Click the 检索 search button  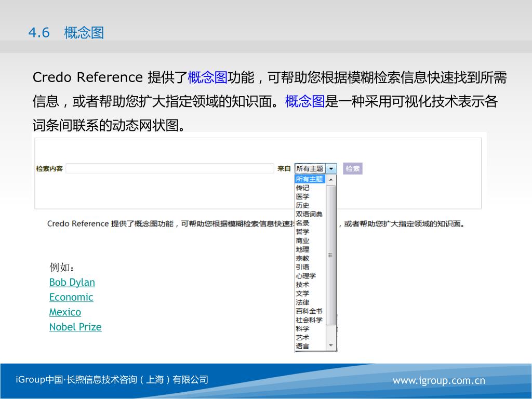click(353, 169)
